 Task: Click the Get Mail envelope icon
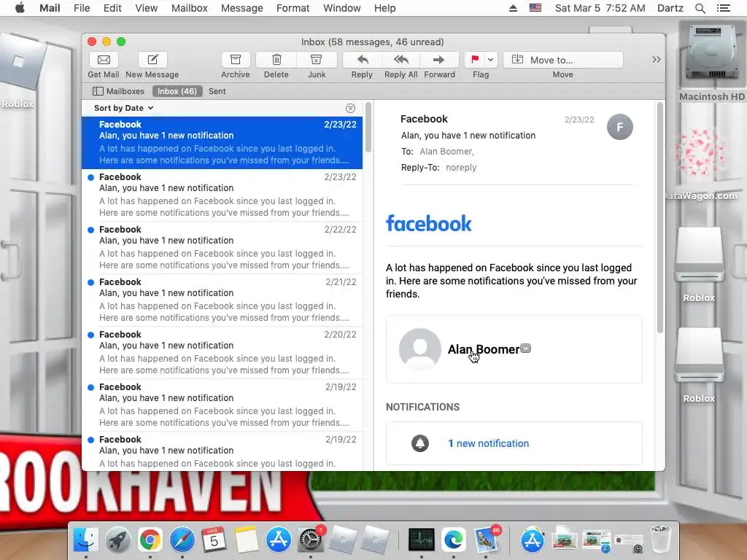click(104, 60)
